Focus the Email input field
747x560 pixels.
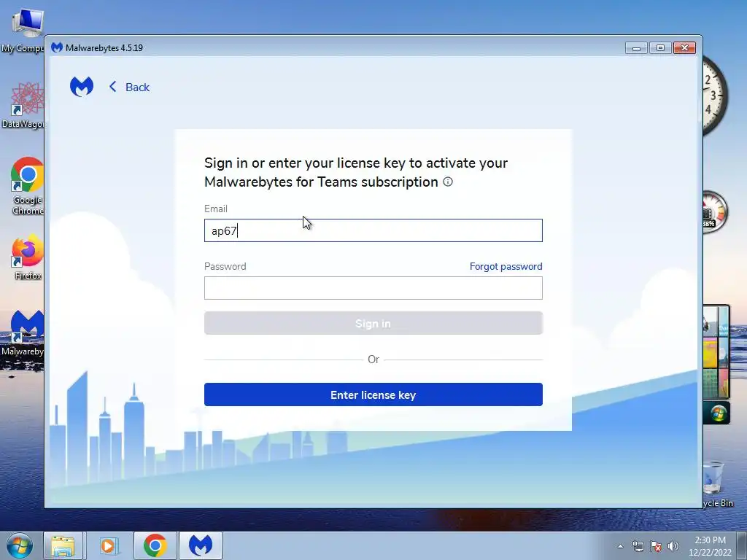pos(373,230)
